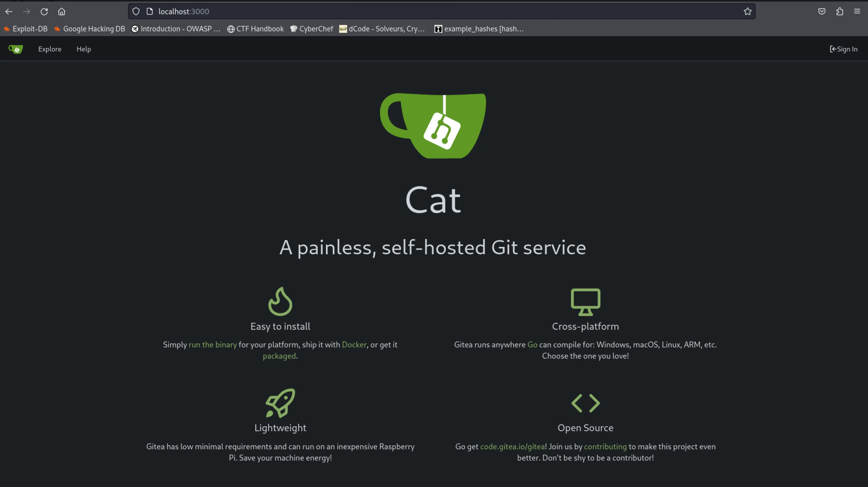Viewport: 868px width, 487px height.
Task: Follow the Go link
Action: click(532, 345)
